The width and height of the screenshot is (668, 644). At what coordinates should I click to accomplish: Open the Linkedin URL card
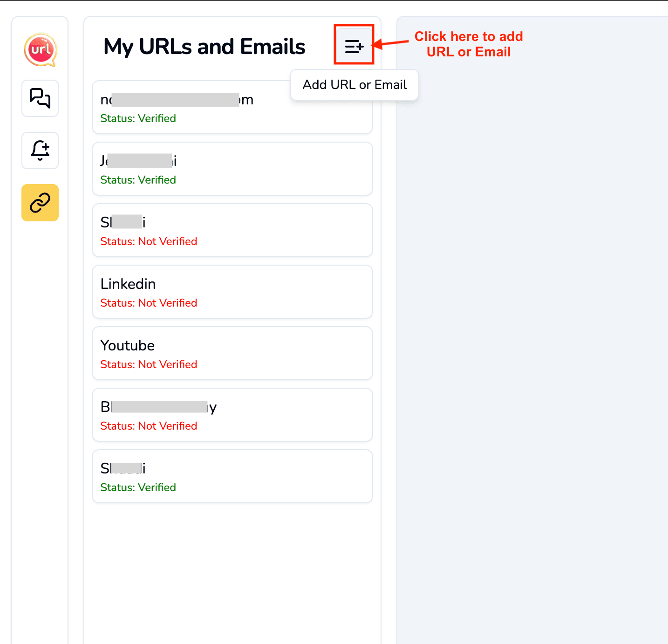point(232,292)
